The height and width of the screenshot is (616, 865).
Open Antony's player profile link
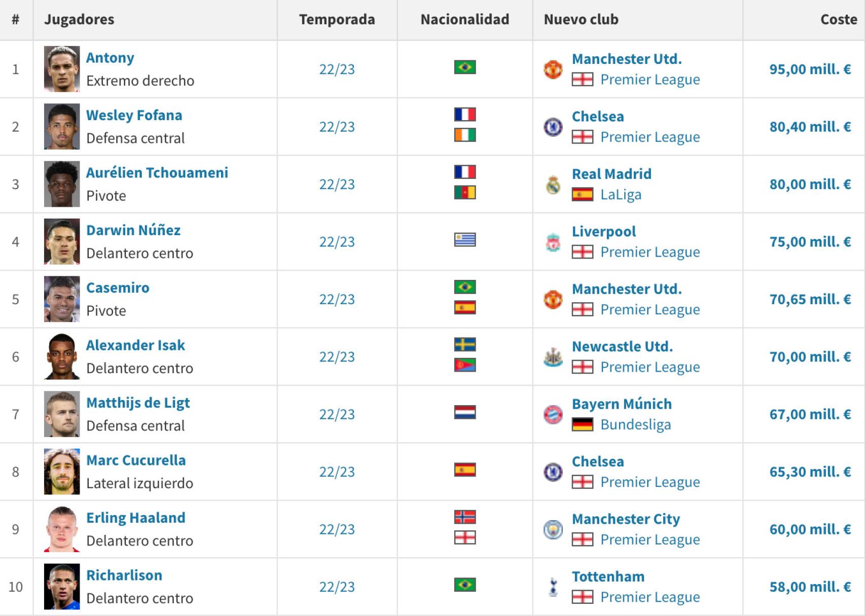click(x=110, y=58)
